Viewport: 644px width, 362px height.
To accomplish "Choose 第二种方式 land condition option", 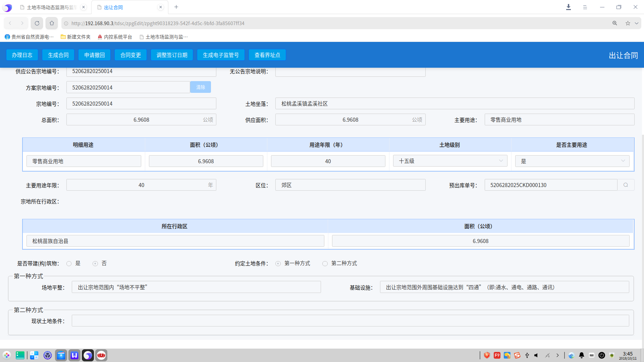I will [325, 264].
